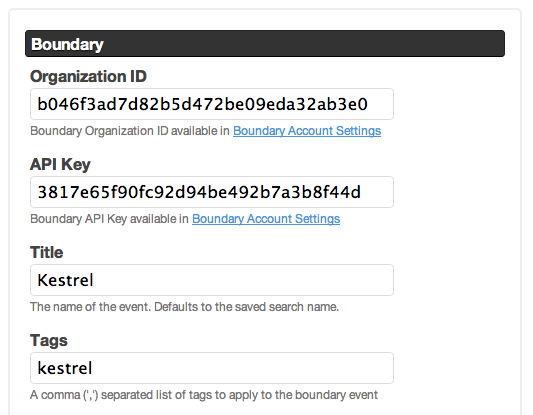The height and width of the screenshot is (415, 533).
Task: Click the 3817e65f90fc value text in API Key
Action: coord(199,192)
